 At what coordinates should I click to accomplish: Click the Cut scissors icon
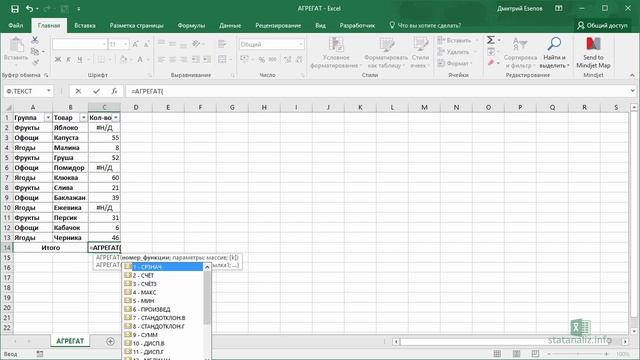tap(35, 40)
